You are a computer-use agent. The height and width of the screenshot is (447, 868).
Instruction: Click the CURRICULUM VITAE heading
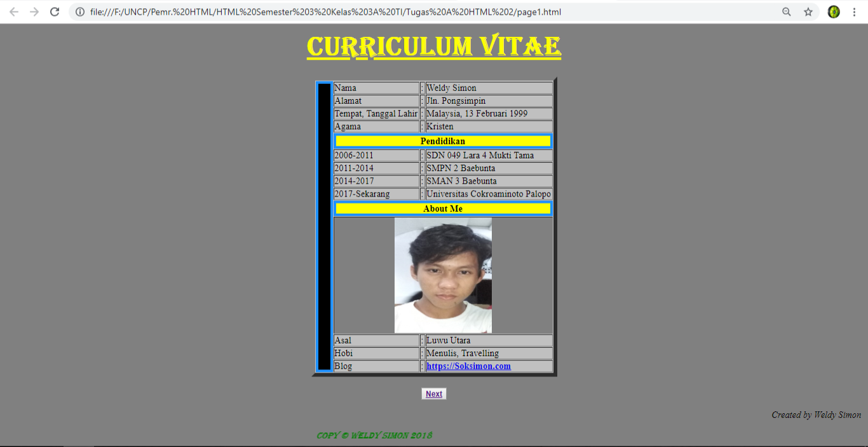coord(434,47)
